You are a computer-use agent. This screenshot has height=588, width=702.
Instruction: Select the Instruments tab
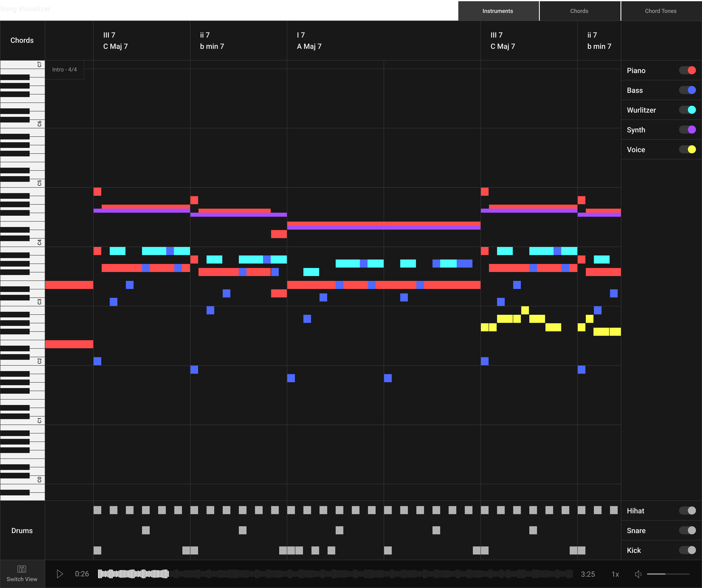(497, 11)
